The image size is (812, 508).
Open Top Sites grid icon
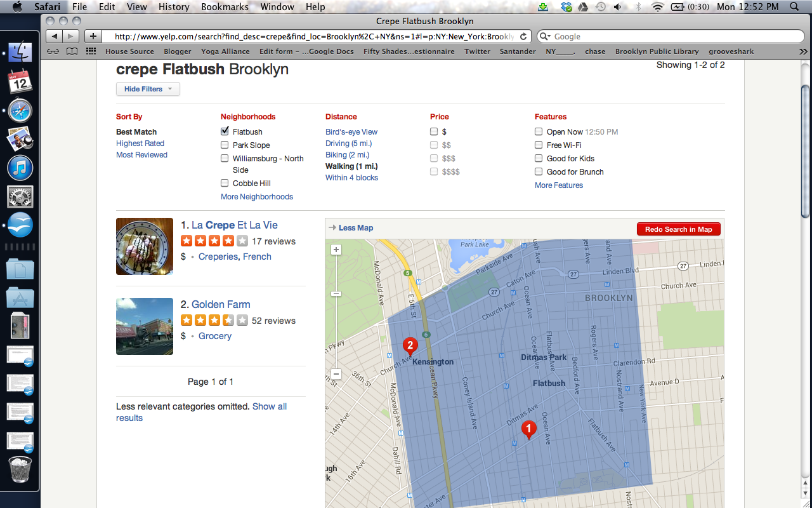pos(91,51)
